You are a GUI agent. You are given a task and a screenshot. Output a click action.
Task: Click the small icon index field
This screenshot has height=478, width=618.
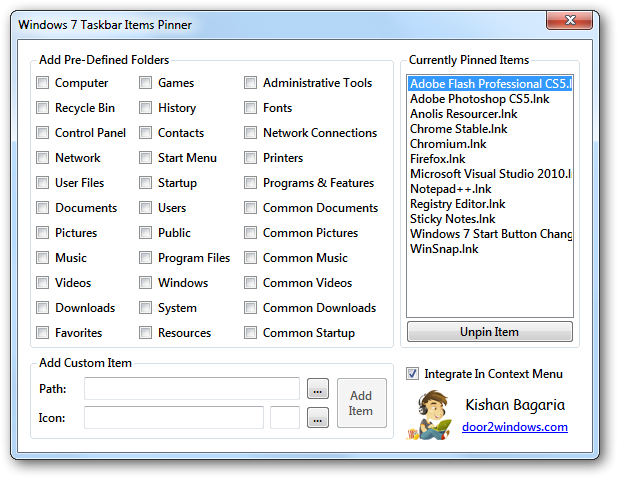[285, 418]
